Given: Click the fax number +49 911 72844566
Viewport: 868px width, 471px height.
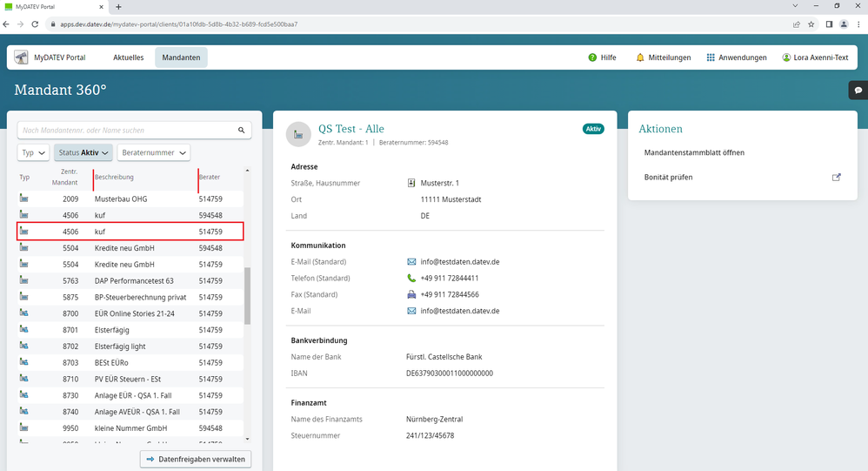Looking at the screenshot, I should [x=450, y=294].
